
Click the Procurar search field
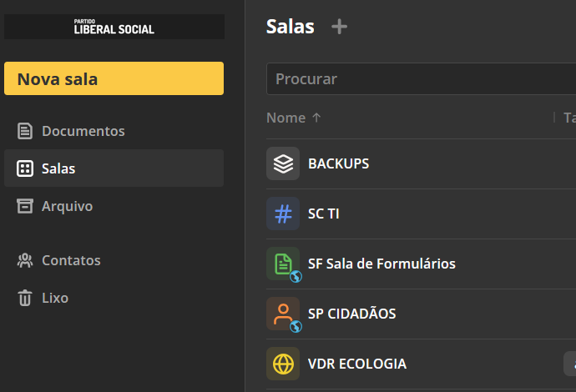421,79
